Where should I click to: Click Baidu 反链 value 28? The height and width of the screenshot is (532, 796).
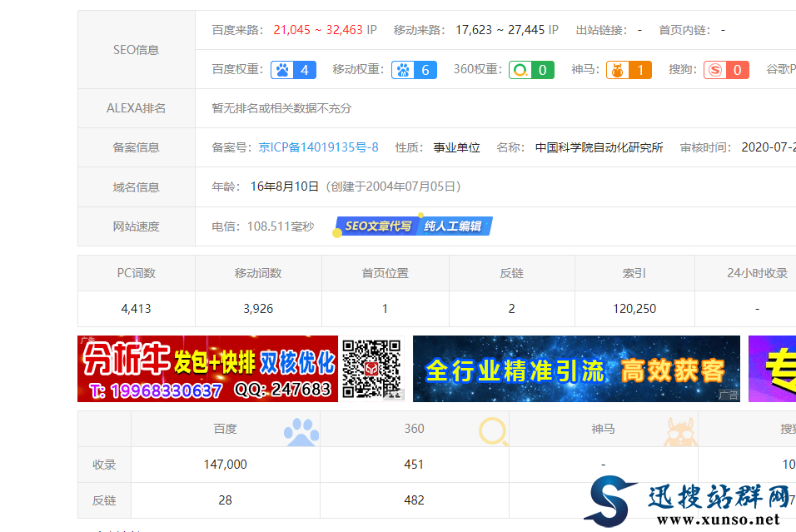click(x=226, y=500)
